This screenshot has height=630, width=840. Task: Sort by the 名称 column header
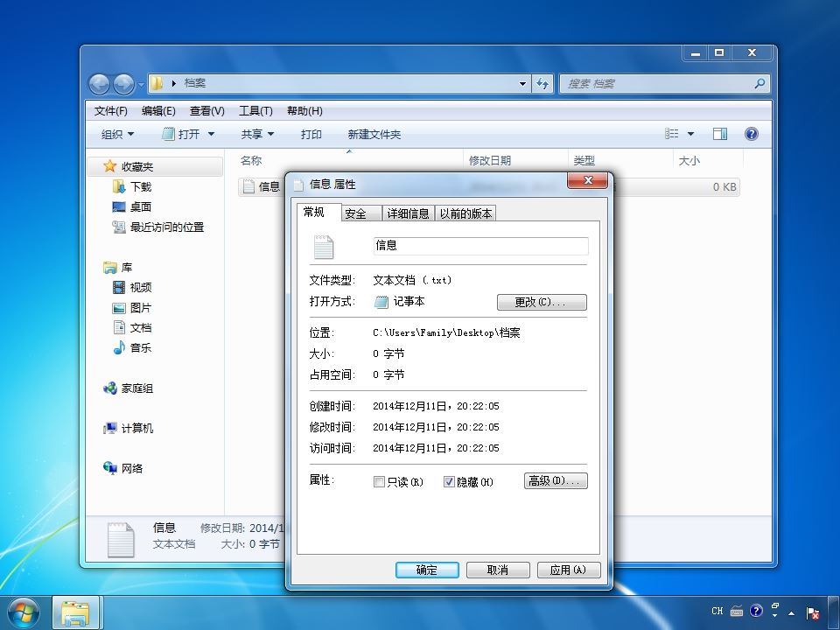350,160
